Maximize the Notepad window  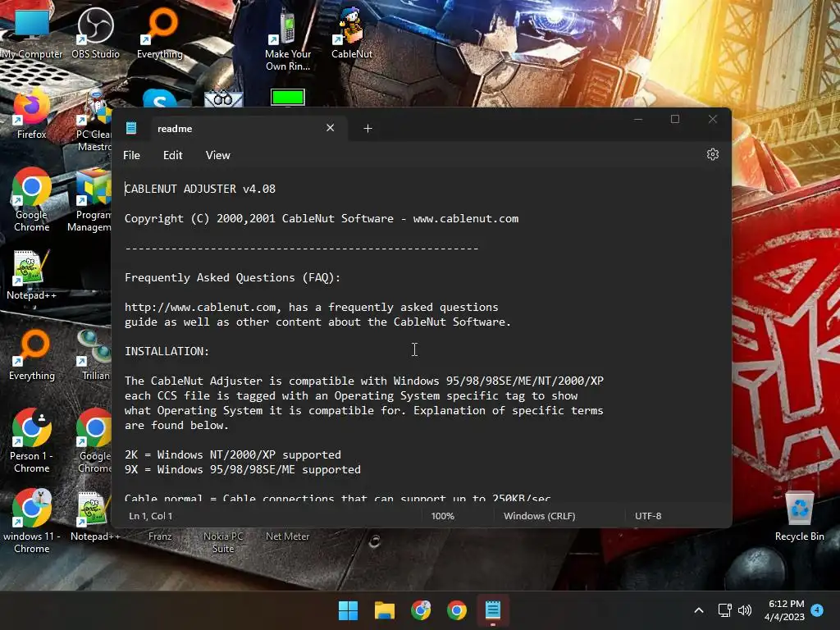tap(675, 119)
